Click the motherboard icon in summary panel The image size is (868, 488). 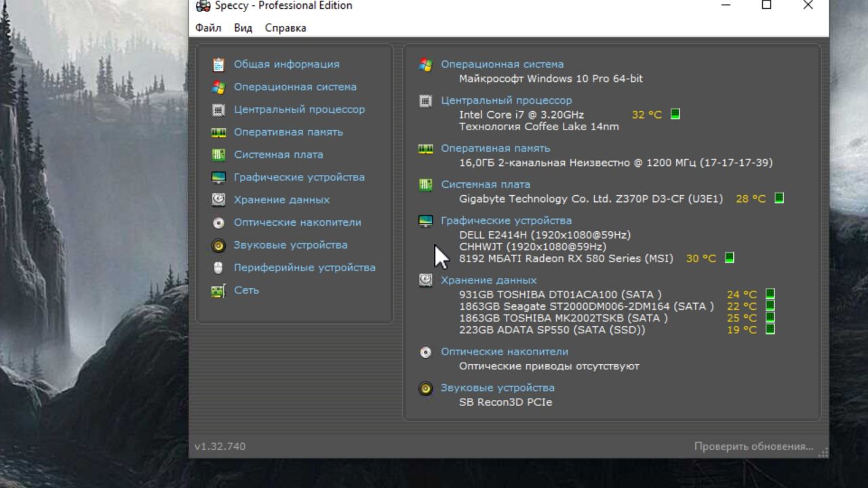(426, 184)
